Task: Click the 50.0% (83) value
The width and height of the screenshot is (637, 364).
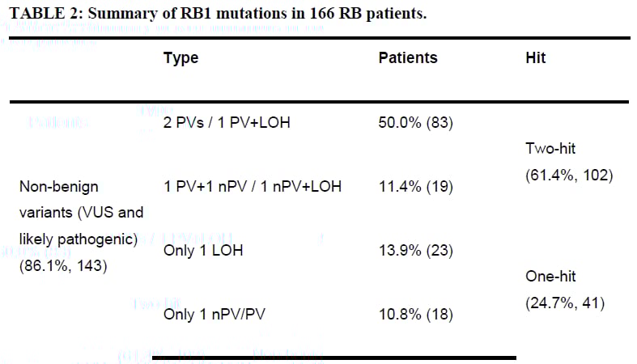Action: tap(415, 123)
